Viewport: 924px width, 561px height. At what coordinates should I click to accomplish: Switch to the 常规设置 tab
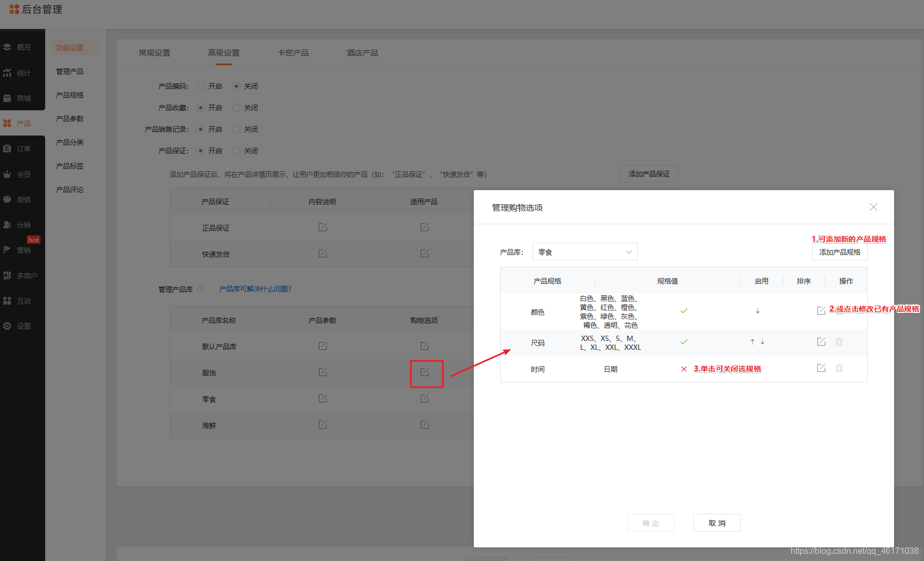[x=154, y=53]
